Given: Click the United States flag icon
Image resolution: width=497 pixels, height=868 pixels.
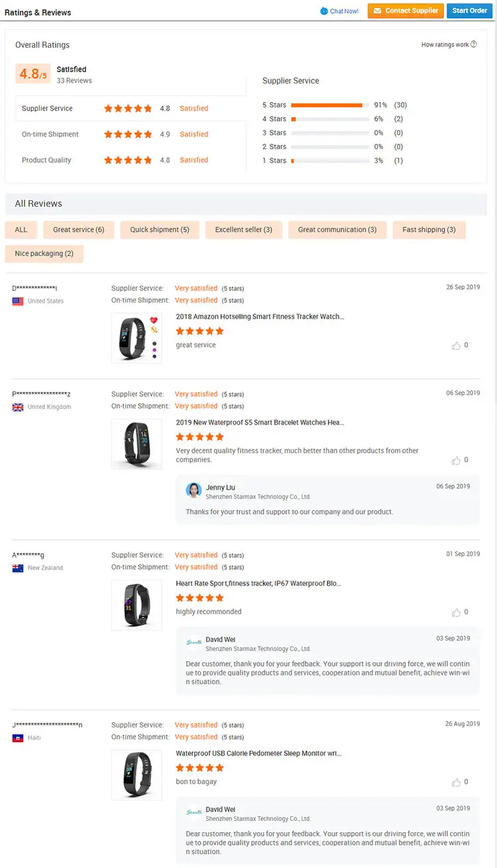Looking at the screenshot, I should [x=18, y=301].
